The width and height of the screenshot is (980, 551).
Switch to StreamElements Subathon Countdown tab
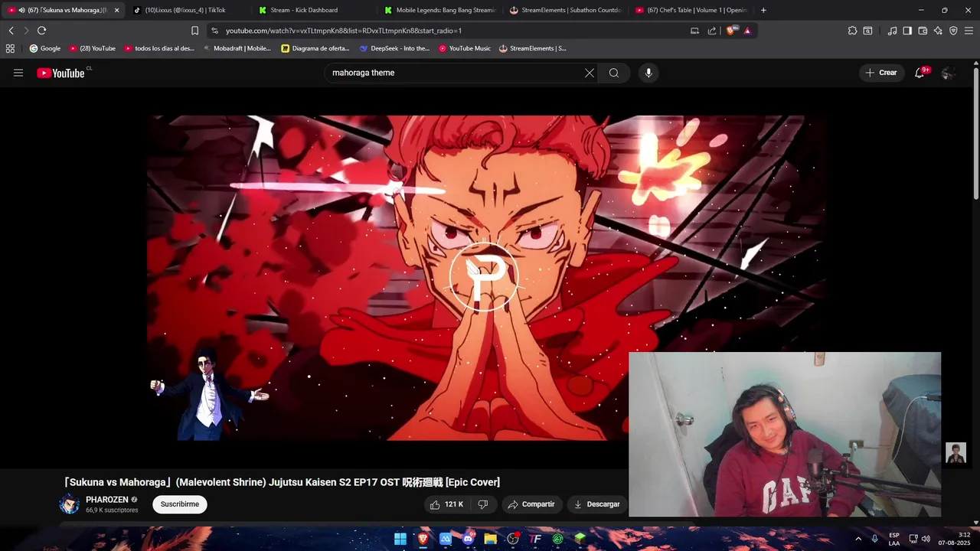565,10
